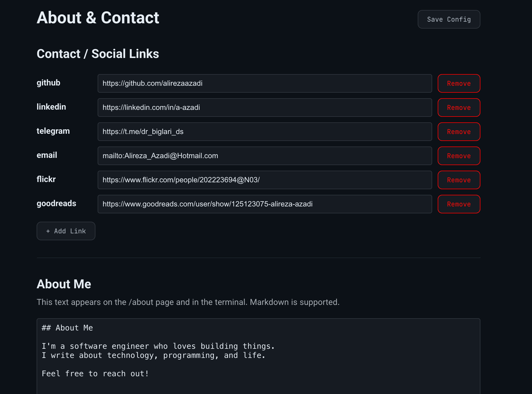Select the flickr URL input field
Image resolution: width=532 pixels, height=394 pixels.
pos(264,180)
